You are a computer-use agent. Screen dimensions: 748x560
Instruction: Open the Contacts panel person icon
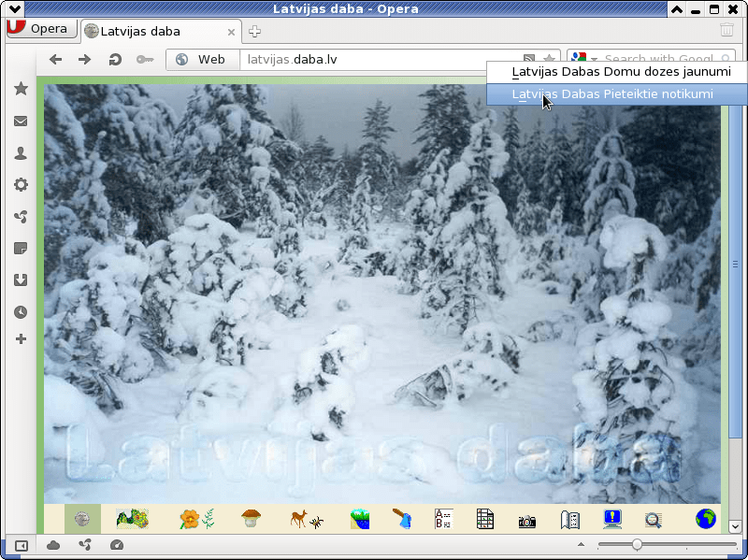coord(21,153)
